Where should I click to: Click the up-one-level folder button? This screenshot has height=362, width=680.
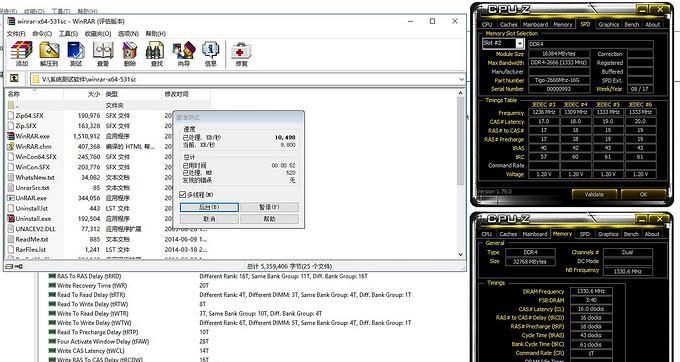14,78
